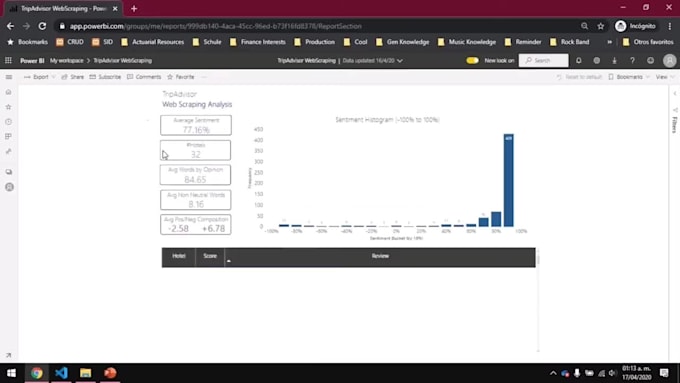This screenshot has width=680, height=383.
Task: Click the Subscribe button
Action: point(105,77)
